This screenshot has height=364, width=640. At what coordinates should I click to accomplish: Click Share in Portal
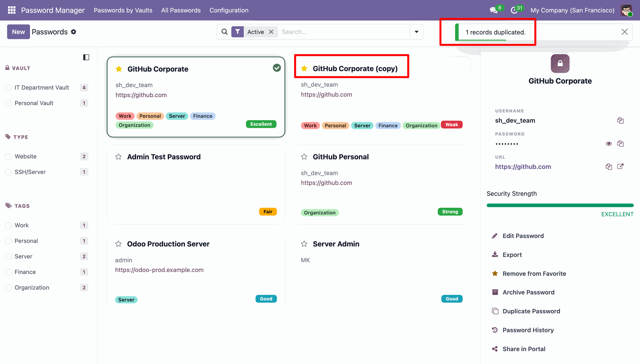[524, 349]
